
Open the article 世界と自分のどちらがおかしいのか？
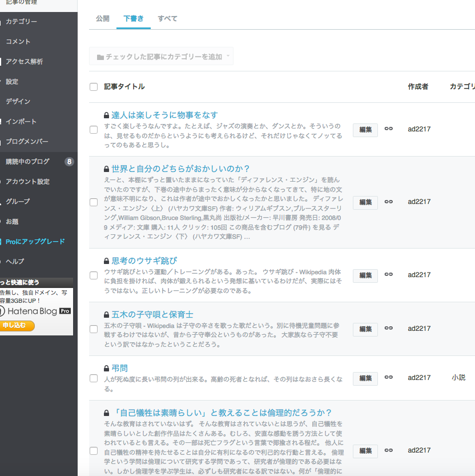coord(181,169)
